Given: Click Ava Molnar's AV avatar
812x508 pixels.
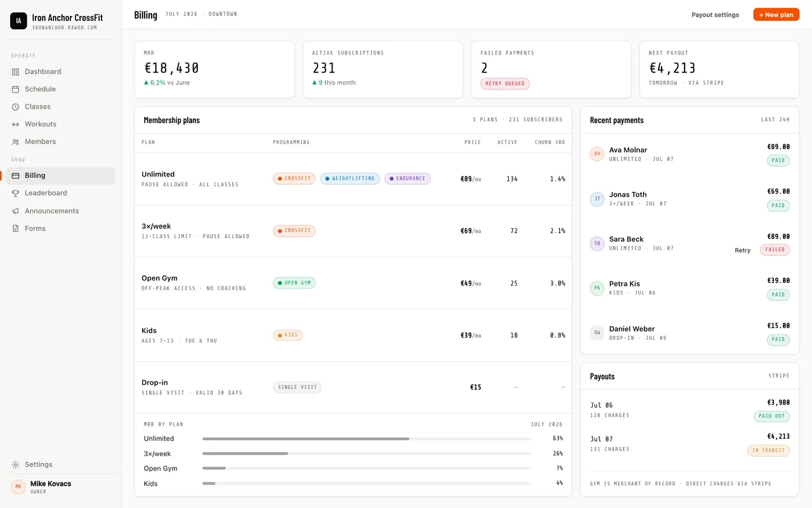Looking at the screenshot, I should (597, 154).
